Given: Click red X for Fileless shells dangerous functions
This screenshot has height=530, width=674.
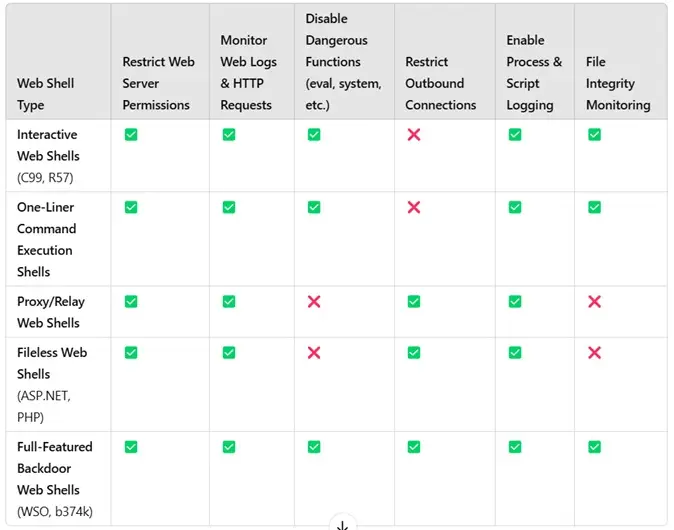Looking at the screenshot, I should 314,352.
